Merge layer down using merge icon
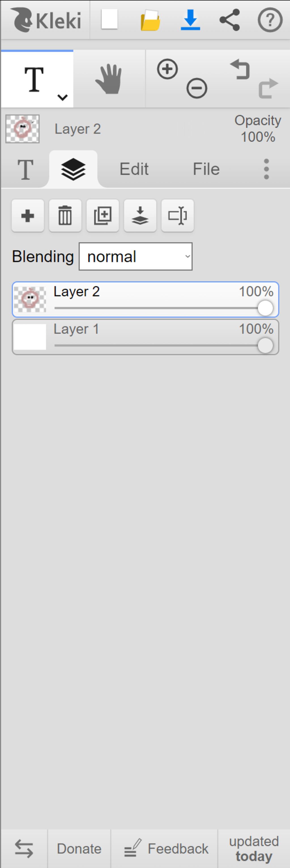 click(x=140, y=216)
